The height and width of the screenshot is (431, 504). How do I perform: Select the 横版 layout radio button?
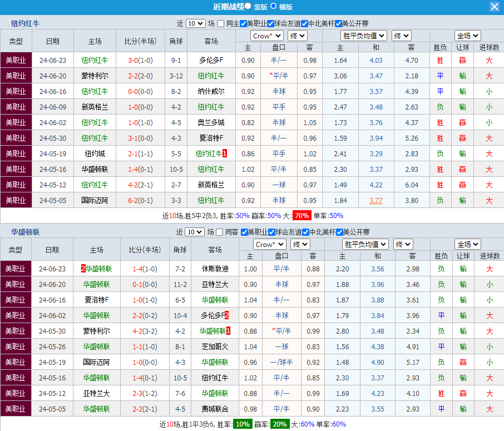(x=274, y=7)
